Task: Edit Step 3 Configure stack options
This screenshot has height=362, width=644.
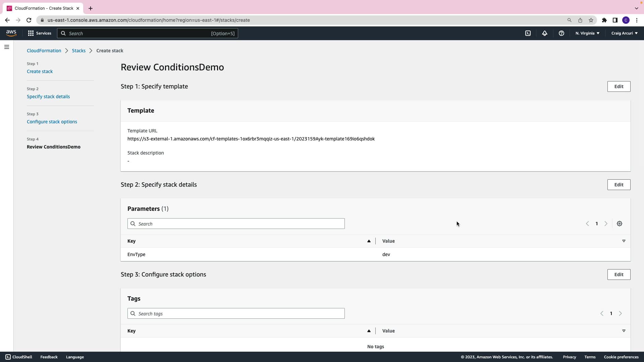Action: 619,275
